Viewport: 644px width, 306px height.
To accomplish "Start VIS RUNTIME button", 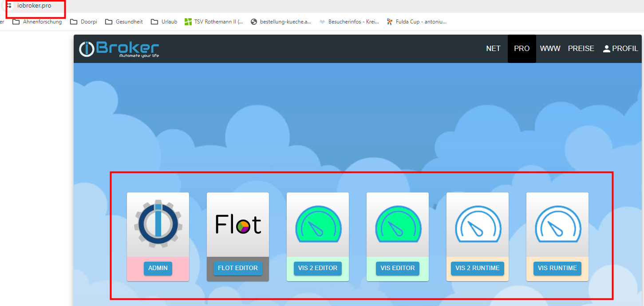I will (557, 268).
